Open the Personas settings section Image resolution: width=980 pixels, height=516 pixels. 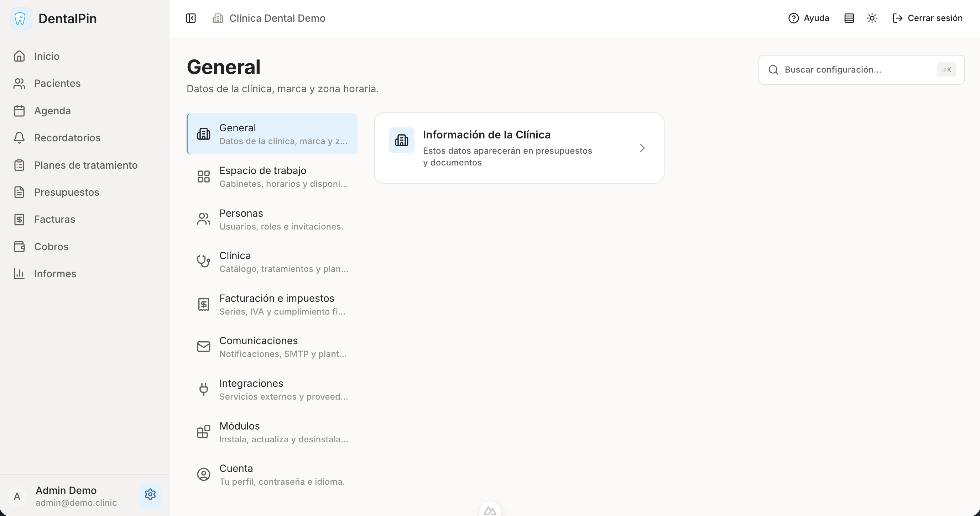(272, 219)
